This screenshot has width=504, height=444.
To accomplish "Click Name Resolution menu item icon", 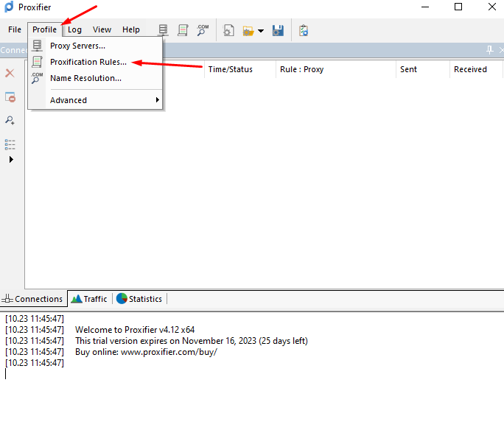I will 37,78.
